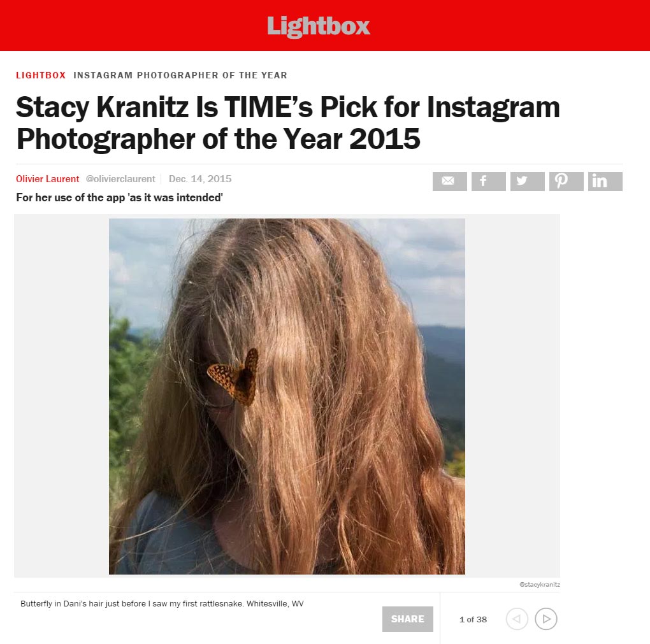
Task: Open Instagram Photographer of the Year category
Action: (x=180, y=75)
